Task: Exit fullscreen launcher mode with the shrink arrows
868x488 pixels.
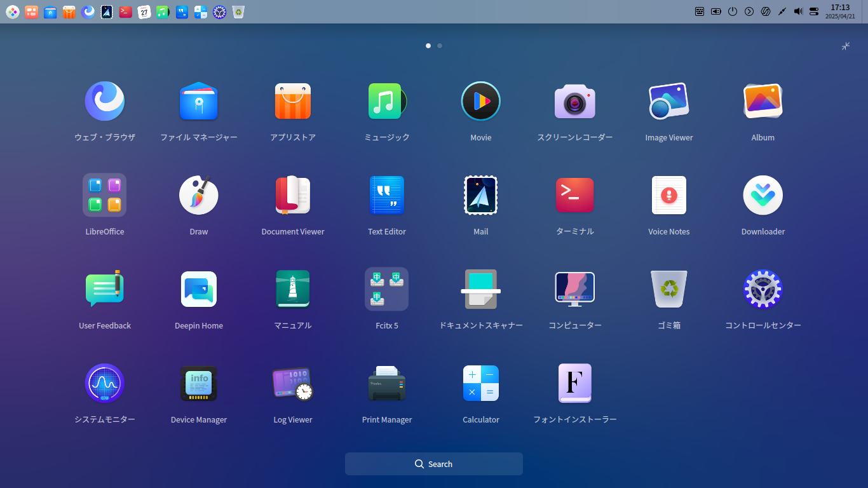Action: click(846, 46)
